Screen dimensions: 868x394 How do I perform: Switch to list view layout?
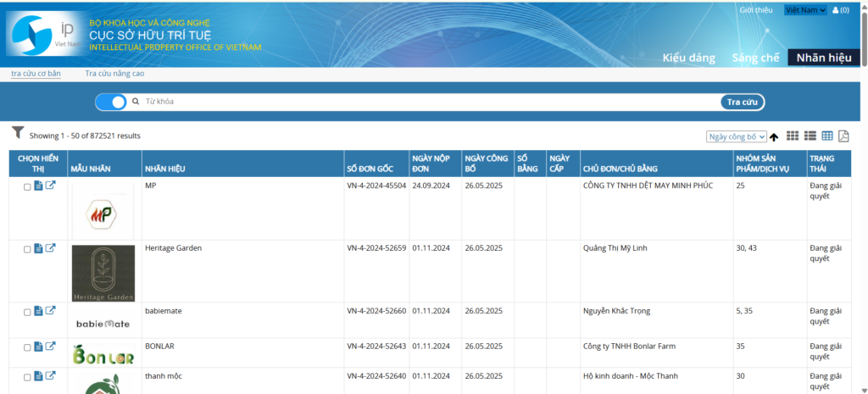[x=810, y=136]
